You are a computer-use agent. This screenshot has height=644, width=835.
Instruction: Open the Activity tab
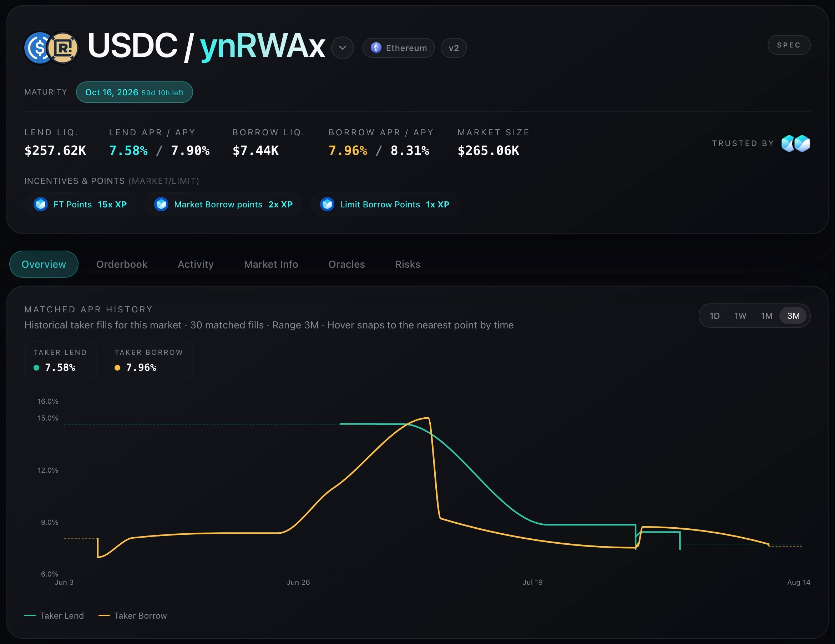[x=196, y=264]
